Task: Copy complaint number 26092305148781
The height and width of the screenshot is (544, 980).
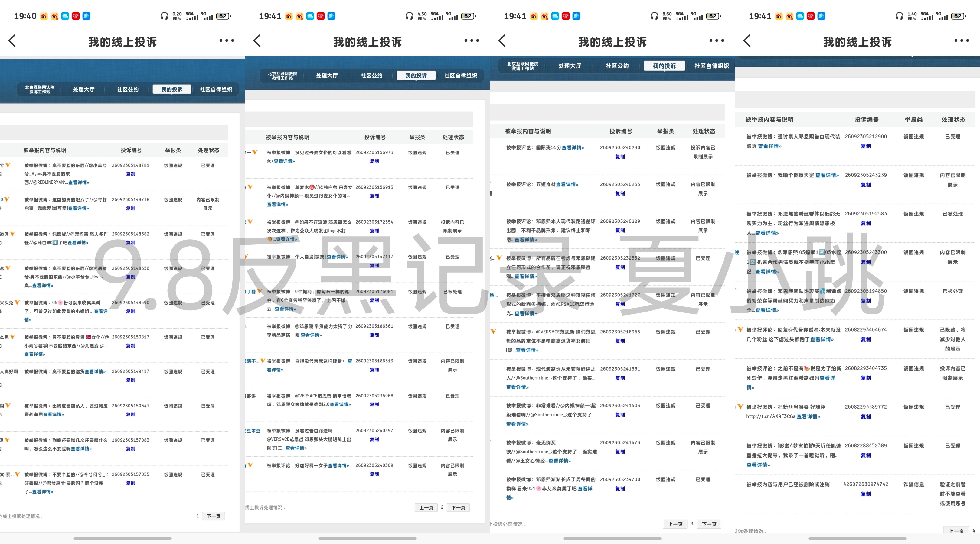Action: 130,174
